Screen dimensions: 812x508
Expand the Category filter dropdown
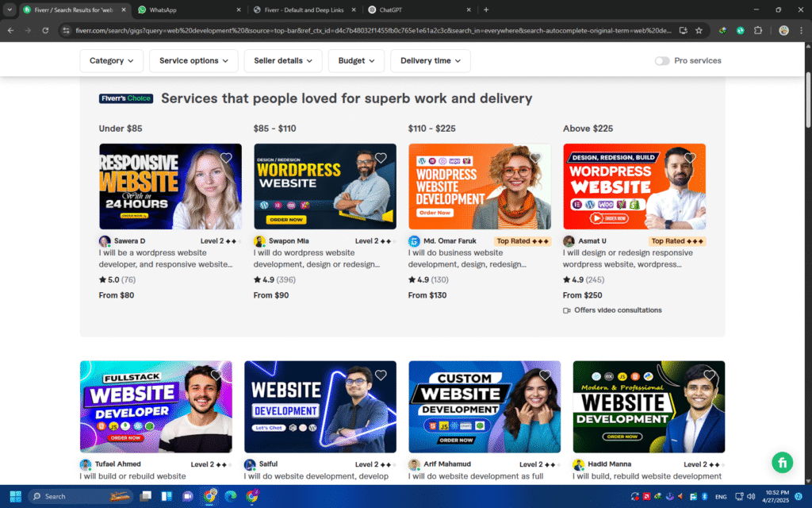click(112, 60)
